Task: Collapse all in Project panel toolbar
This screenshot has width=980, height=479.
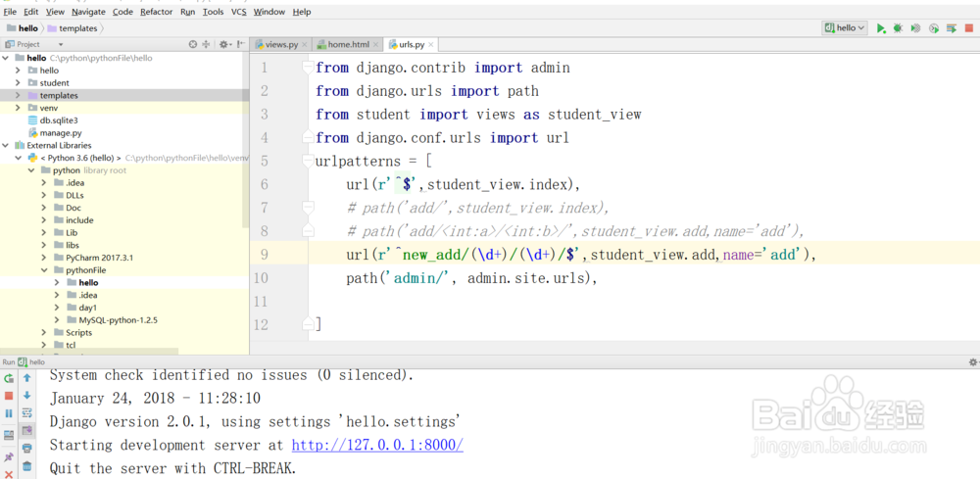Action: (x=206, y=44)
